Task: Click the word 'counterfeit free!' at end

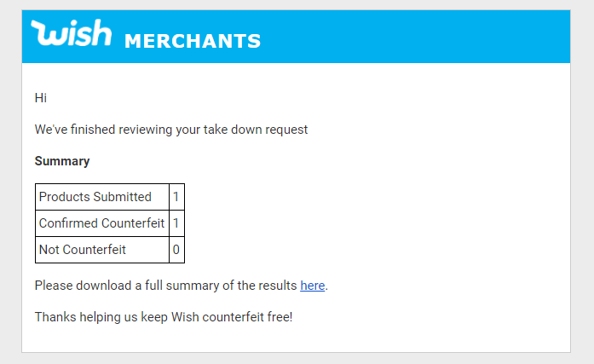Action: 247,316
